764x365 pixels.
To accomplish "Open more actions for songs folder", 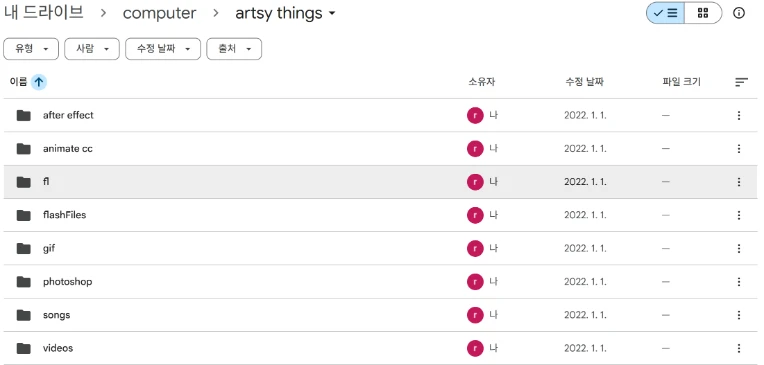I will pos(739,315).
